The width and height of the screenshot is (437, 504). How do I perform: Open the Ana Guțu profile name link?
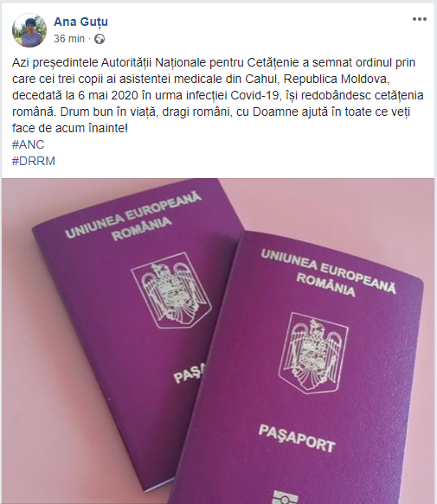(x=80, y=22)
